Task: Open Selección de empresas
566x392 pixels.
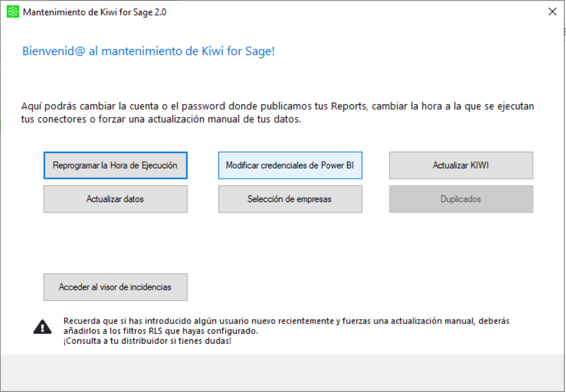Action: [290, 199]
